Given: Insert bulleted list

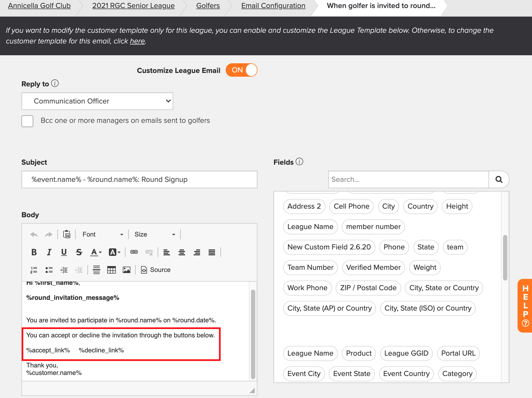Looking at the screenshot, I should tap(49, 270).
